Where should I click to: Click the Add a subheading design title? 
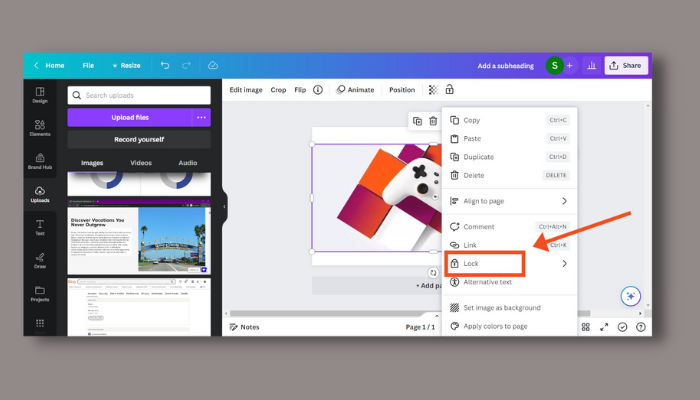click(506, 66)
